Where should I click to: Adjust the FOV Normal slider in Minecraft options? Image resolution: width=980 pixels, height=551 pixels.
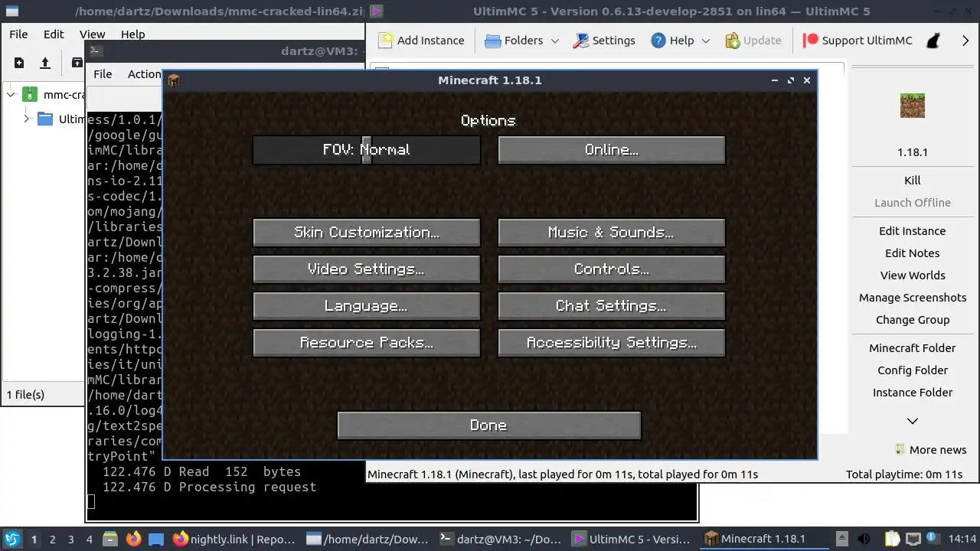click(367, 150)
